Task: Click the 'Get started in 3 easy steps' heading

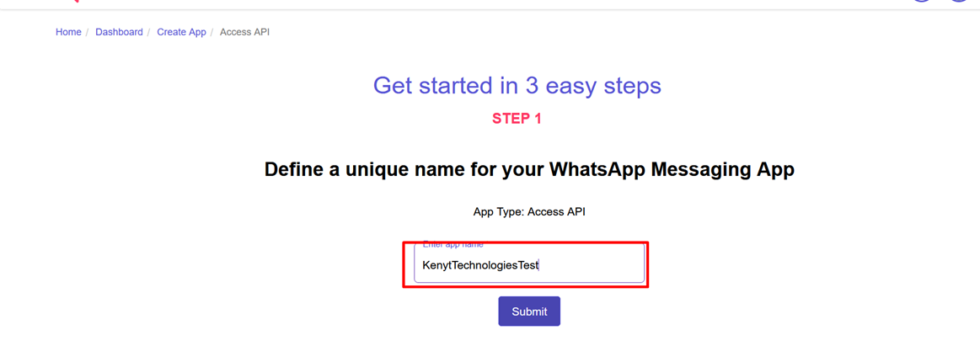Action: (x=517, y=86)
